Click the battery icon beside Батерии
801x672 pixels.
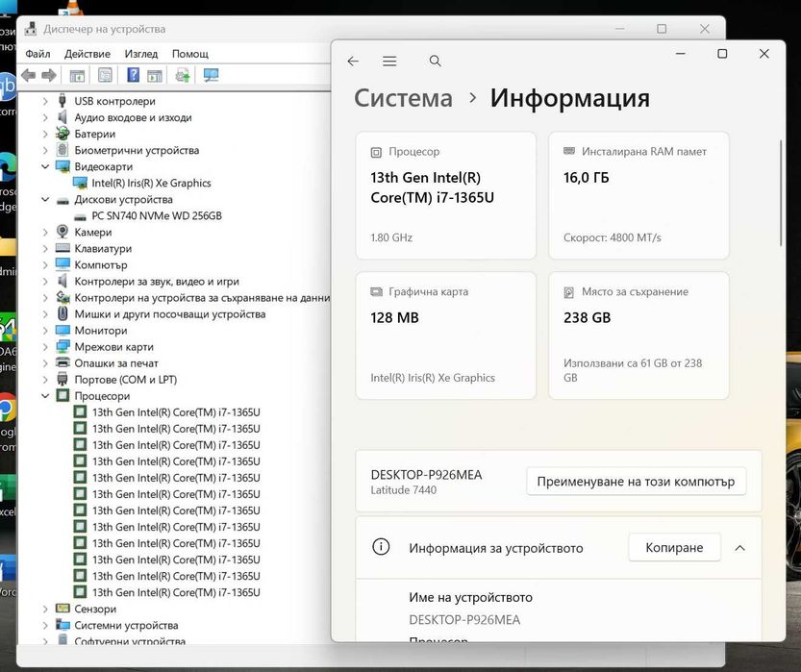point(63,134)
